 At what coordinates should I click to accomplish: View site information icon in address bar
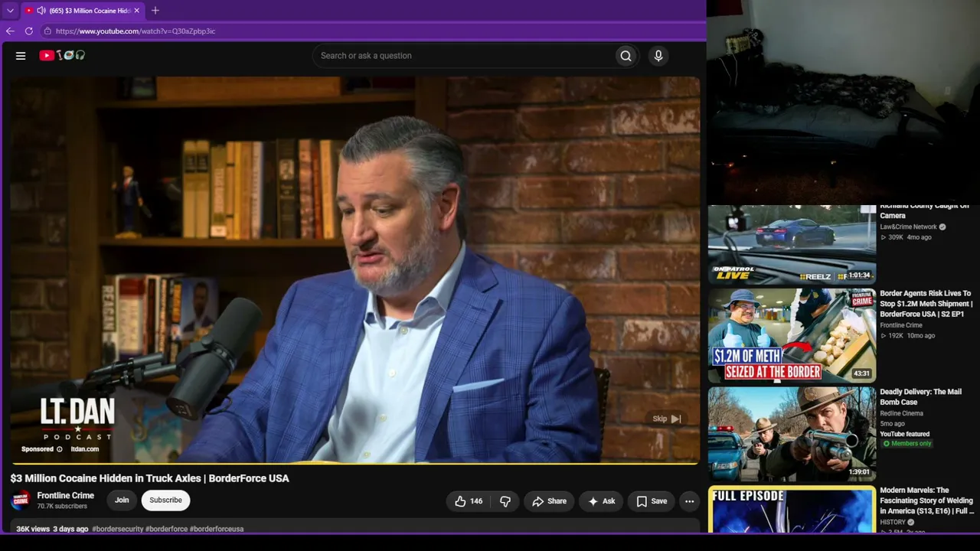pyautogui.click(x=47, y=31)
